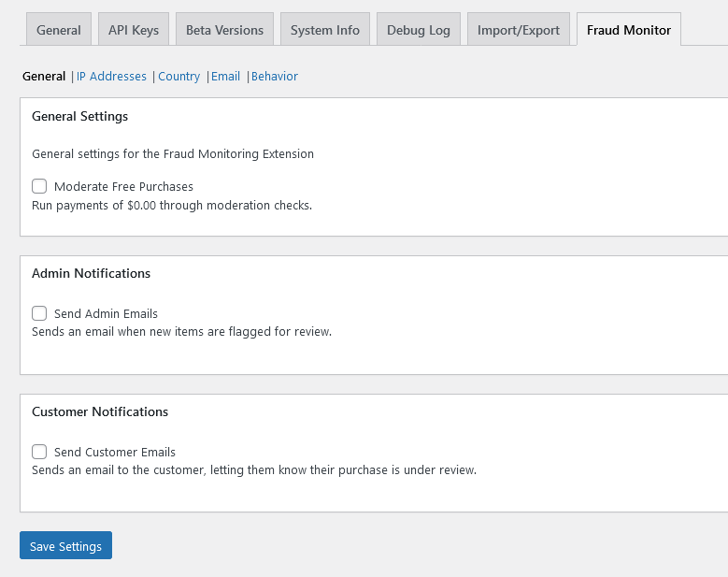Tick the Send Admin Emails checkbox
728x577 pixels.
pos(39,313)
